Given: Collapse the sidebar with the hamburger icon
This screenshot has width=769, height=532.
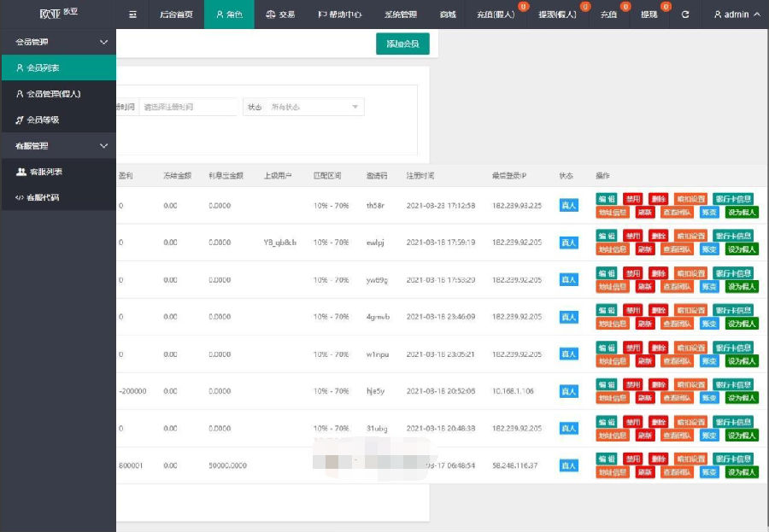Looking at the screenshot, I should coord(132,15).
